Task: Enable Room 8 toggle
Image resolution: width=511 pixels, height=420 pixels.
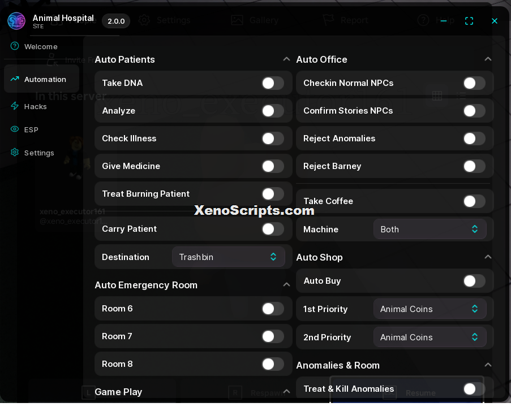Action: (x=273, y=364)
